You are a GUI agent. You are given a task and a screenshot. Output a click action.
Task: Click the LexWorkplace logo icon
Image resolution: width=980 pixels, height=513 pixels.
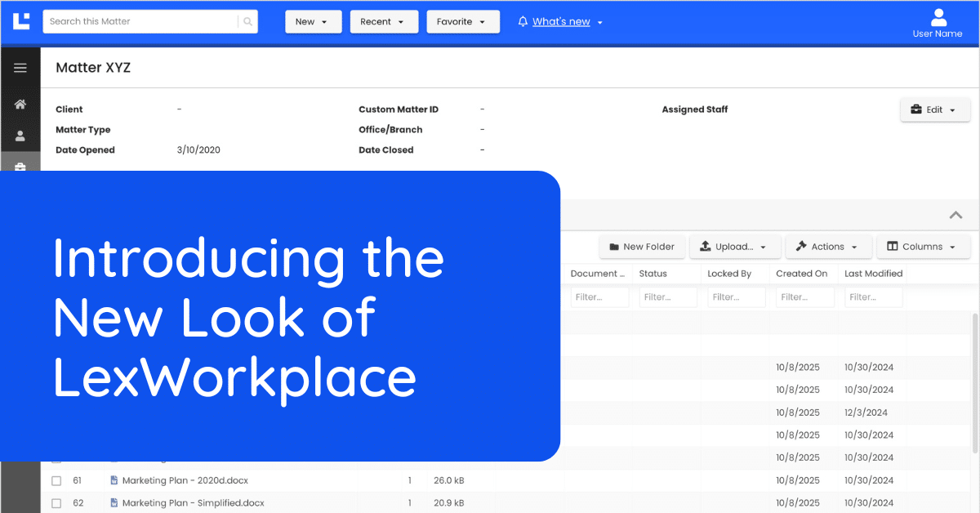[x=22, y=21]
